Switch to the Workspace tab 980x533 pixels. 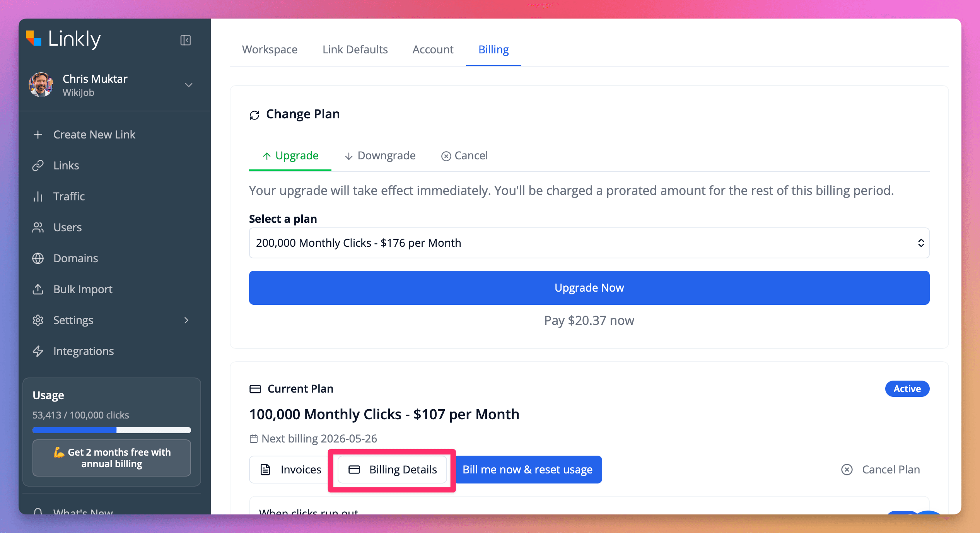click(270, 50)
